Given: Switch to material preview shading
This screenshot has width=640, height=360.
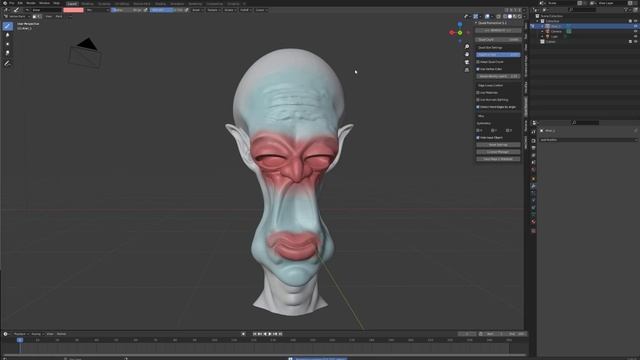Looking at the screenshot, I should pyautogui.click(x=515, y=16).
